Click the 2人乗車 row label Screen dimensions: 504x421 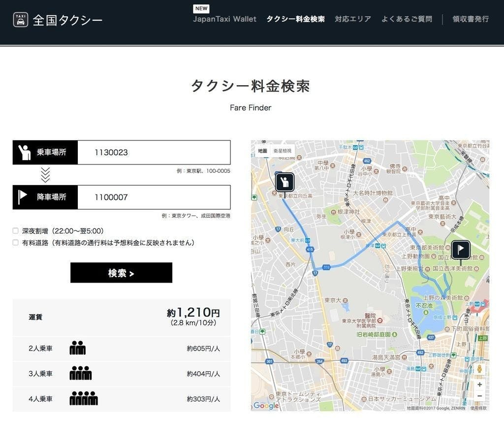(40, 348)
